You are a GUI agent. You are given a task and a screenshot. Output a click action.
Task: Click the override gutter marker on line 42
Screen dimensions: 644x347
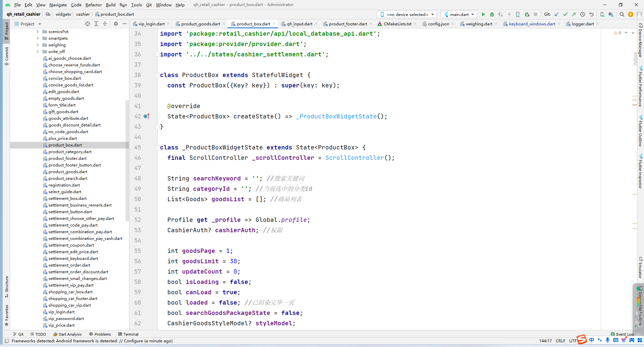pos(146,116)
